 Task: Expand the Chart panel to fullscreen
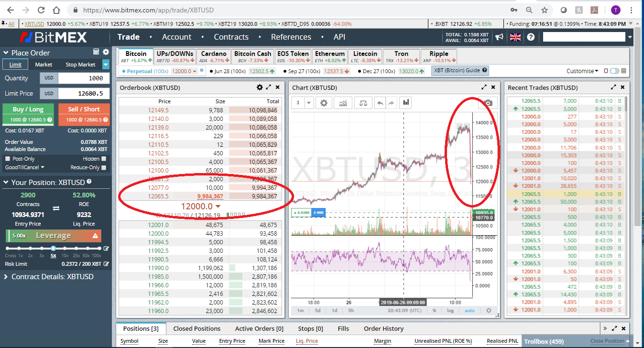pyautogui.click(x=484, y=87)
